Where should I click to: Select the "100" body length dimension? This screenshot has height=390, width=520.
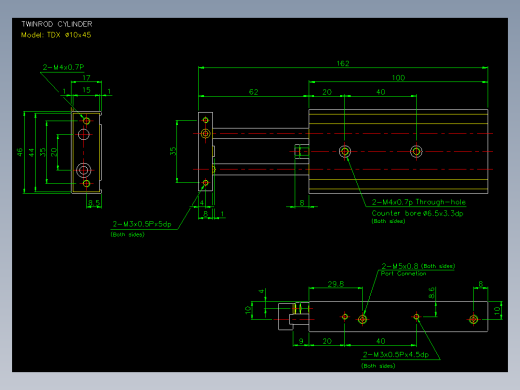(398, 78)
